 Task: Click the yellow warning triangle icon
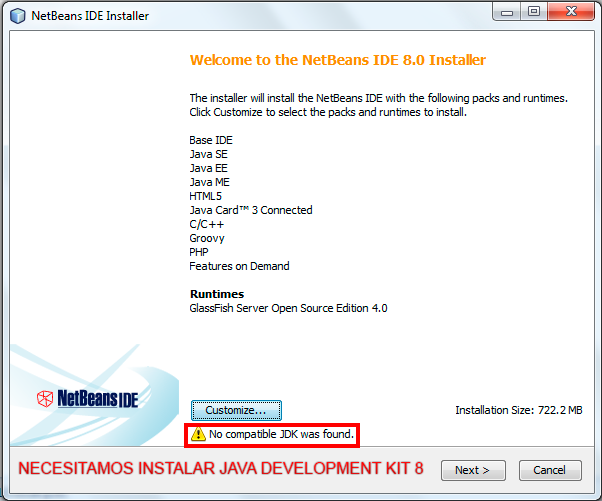click(198, 434)
